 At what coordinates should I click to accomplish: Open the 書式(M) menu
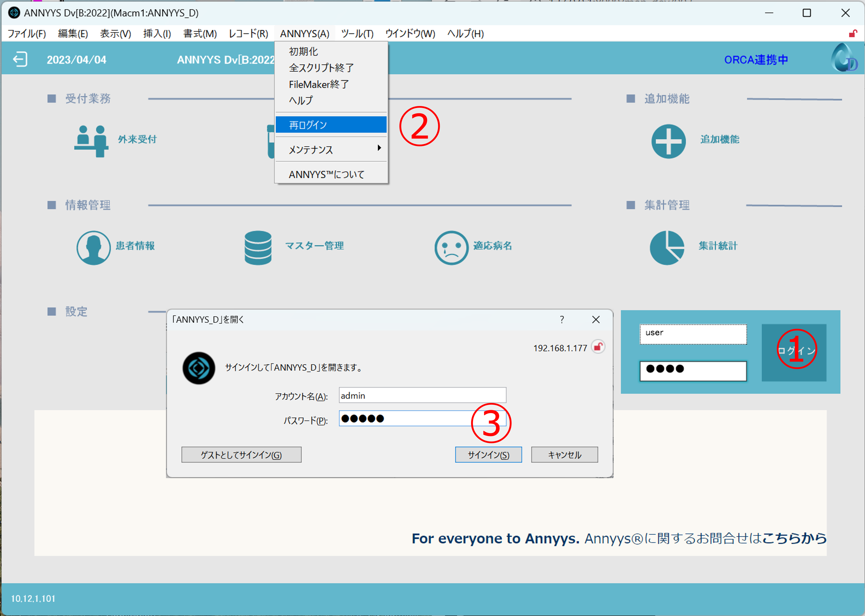coord(200,33)
